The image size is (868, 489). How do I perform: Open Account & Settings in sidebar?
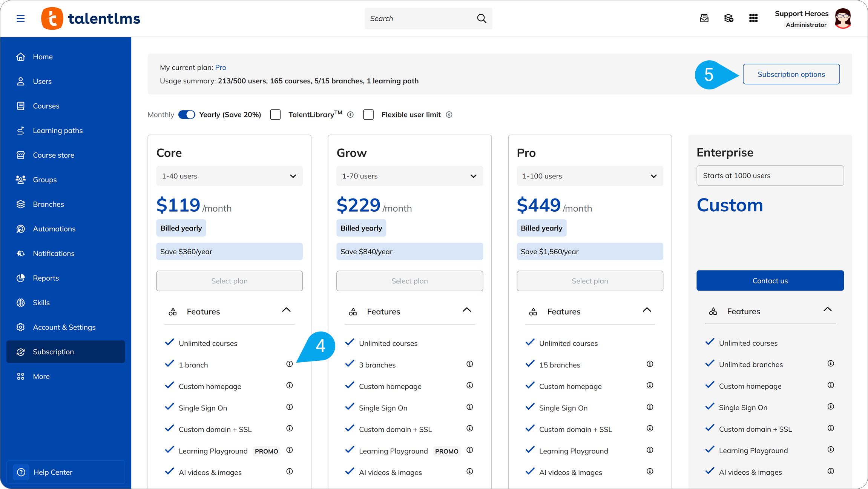coord(66,327)
